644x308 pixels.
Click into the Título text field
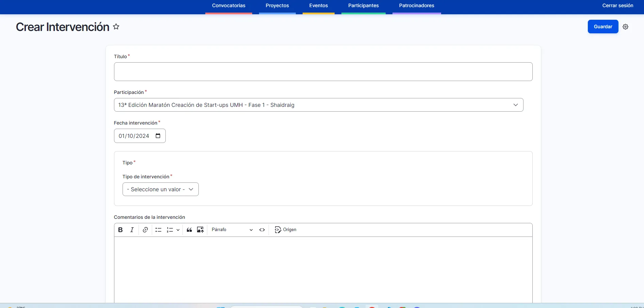coord(323,71)
